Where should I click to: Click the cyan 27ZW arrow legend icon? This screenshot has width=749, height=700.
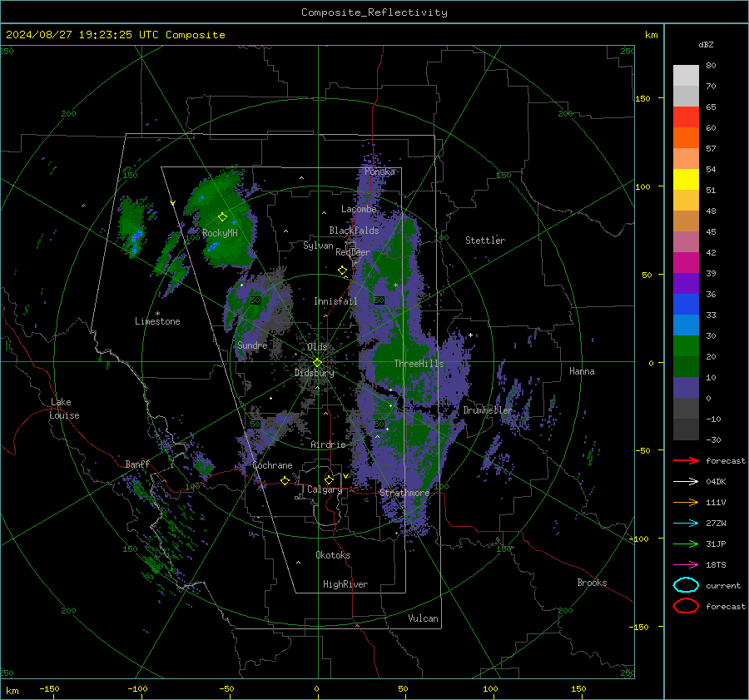point(686,524)
